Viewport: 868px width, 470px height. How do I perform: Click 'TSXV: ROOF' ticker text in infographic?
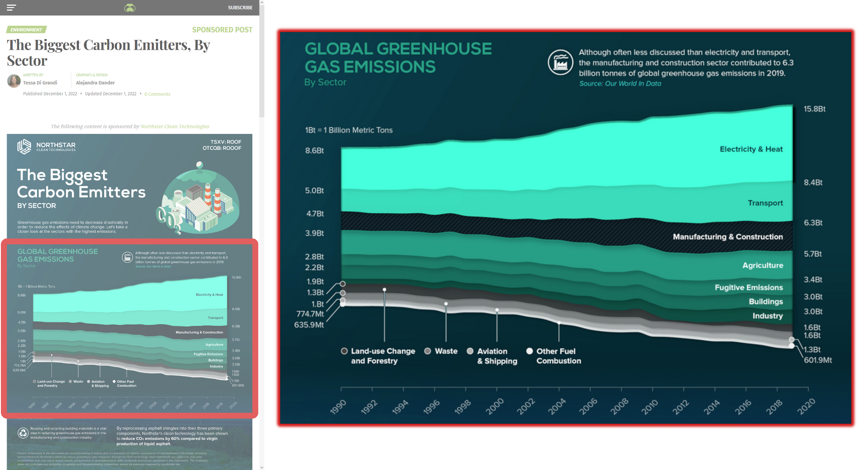pos(226,142)
